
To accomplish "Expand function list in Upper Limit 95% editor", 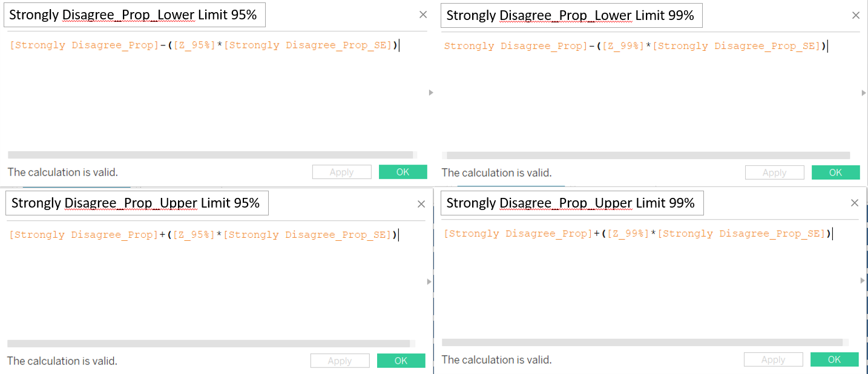I will [430, 281].
